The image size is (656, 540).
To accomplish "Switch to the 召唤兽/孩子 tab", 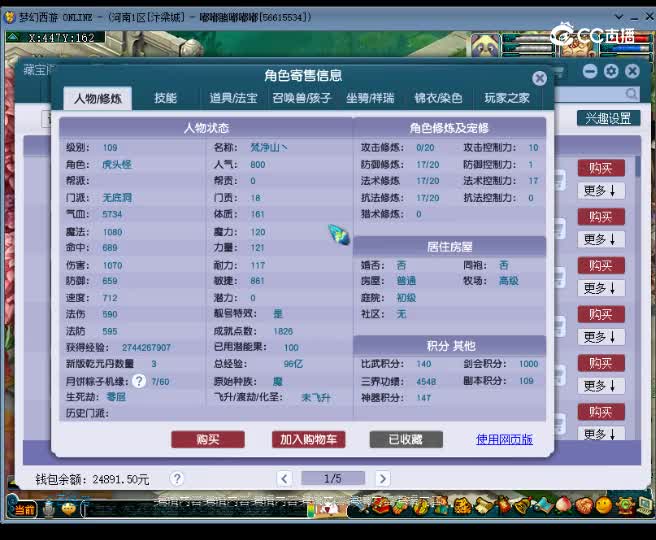I will click(x=302, y=99).
